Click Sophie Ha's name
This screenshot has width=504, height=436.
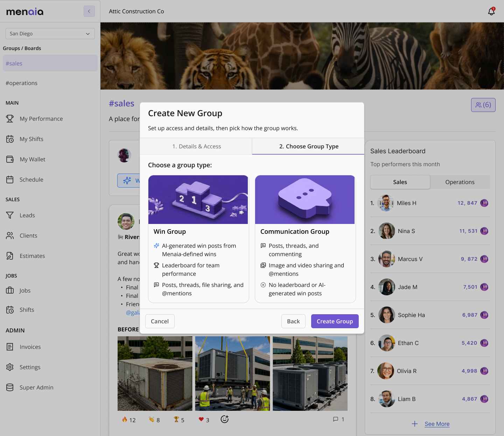pyautogui.click(x=411, y=315)
